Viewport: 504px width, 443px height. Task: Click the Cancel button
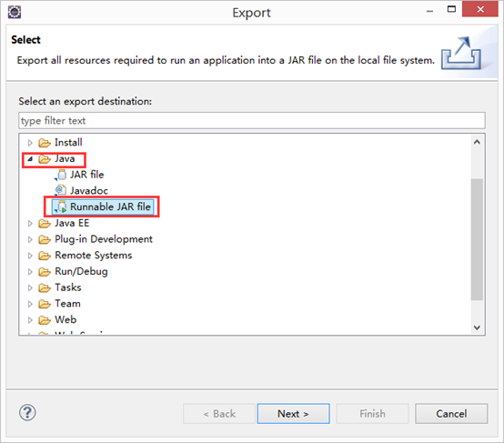[x=451, y=414]
